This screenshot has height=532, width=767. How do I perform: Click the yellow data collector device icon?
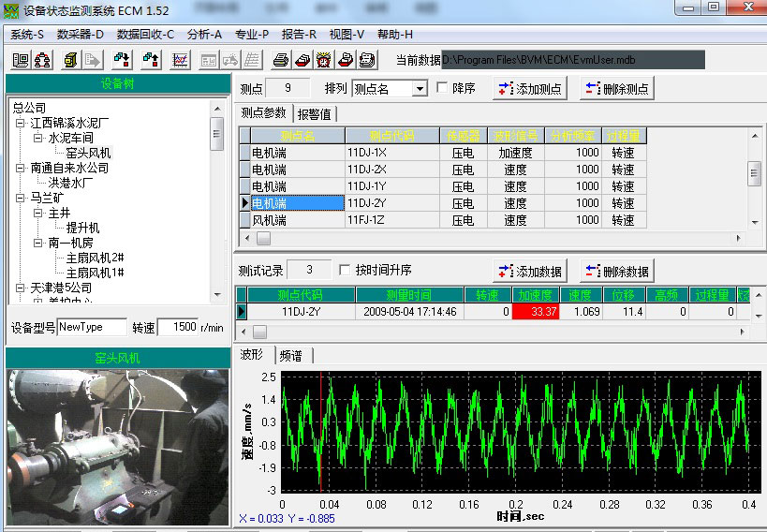70,60
